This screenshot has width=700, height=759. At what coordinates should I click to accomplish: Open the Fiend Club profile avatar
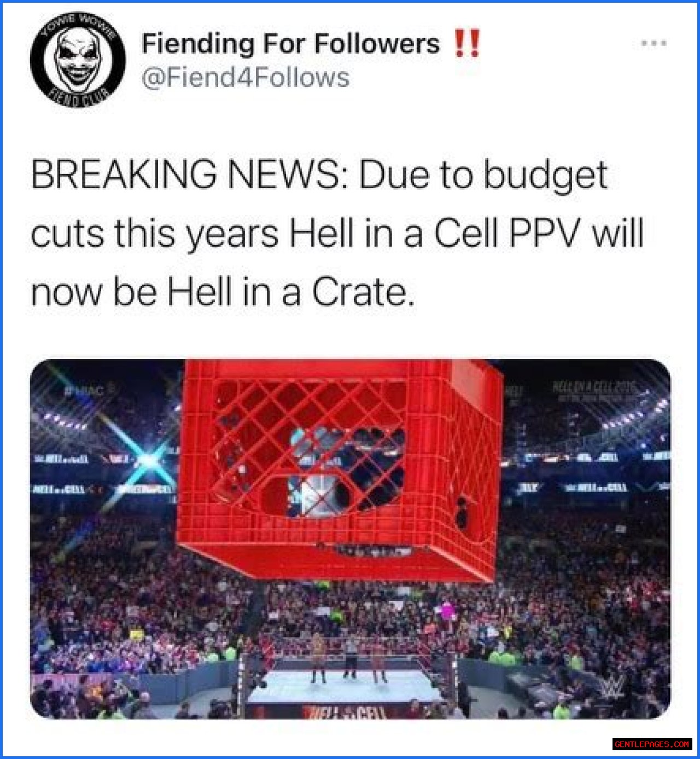78,60
